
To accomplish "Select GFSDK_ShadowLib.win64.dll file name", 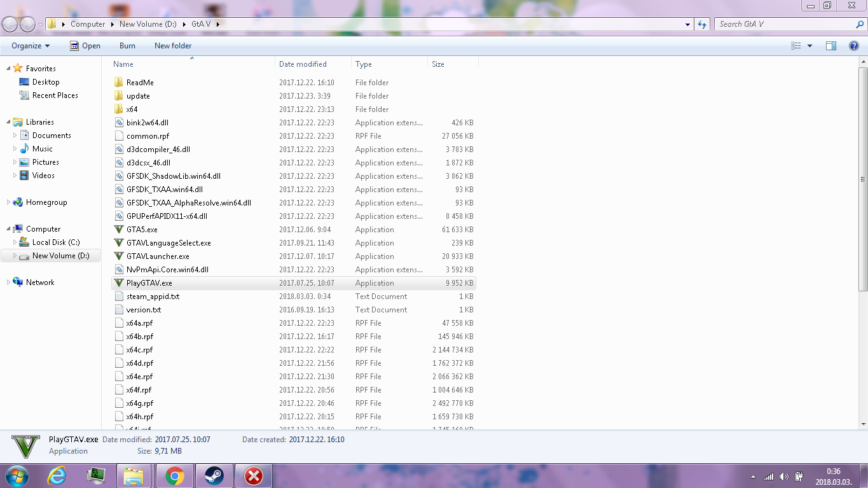I will coord(174,176).
